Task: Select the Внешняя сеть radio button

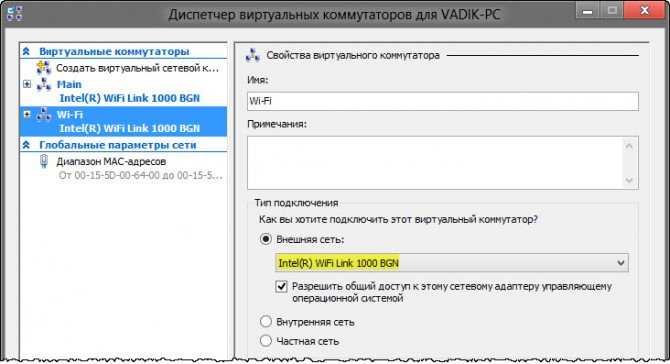Action: 266,239
